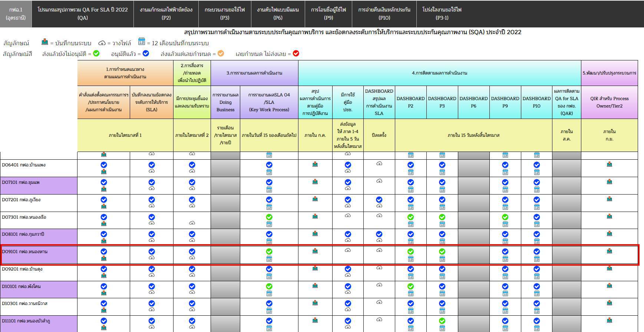Click the red overdue legend icon เลยกำหนด ไม่ส่งเลย

pos(296,53)
